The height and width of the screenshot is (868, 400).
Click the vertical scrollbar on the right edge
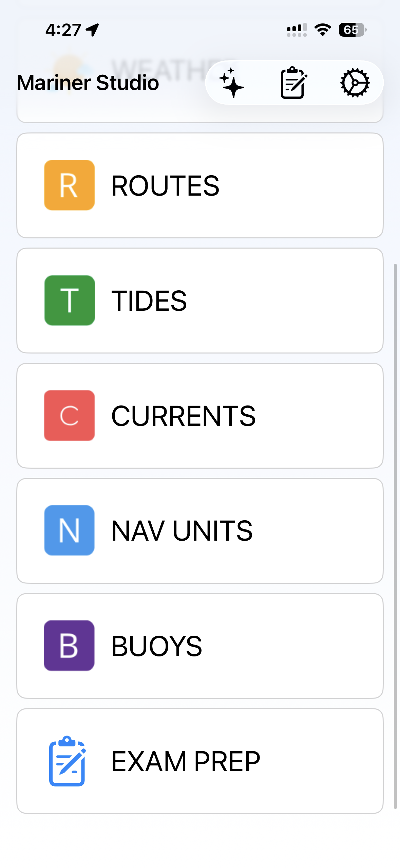pos(395,537)
